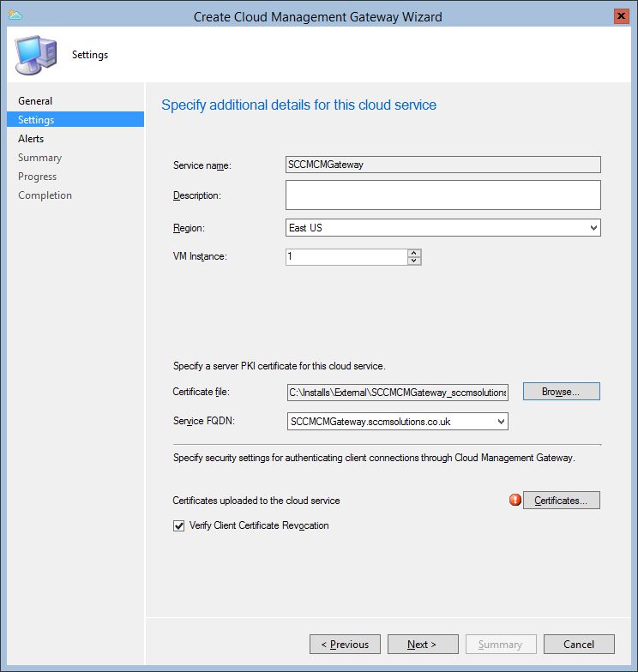The image size is (638, 672).
Task: Select the Settings step in sidebar
Action: point(75,120)
